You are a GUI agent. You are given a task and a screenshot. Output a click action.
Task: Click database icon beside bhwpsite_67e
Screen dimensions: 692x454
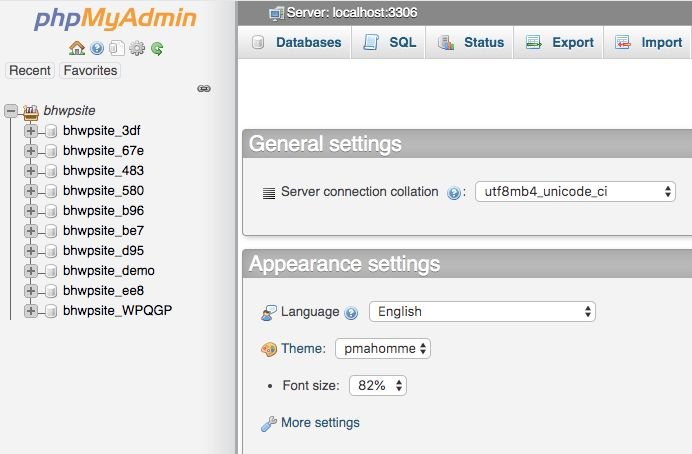tap(51, 151)
